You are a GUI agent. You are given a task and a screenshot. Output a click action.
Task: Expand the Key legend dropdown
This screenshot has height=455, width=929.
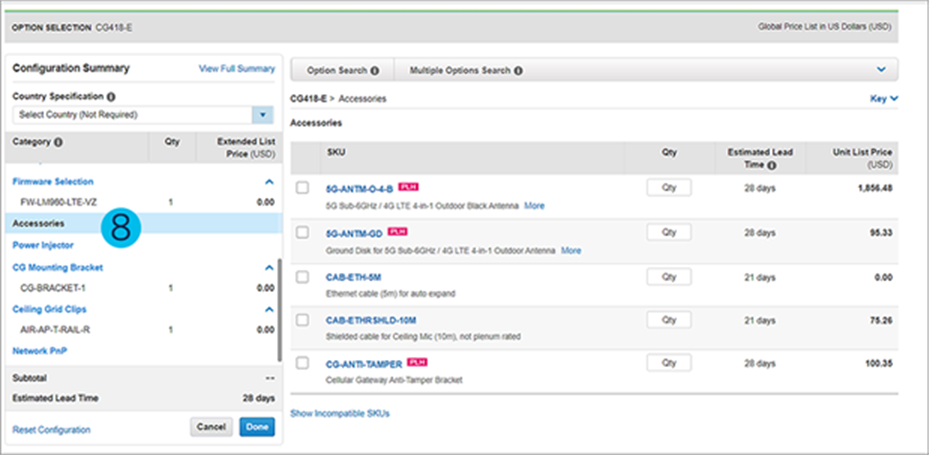click(x=884, y=99)
